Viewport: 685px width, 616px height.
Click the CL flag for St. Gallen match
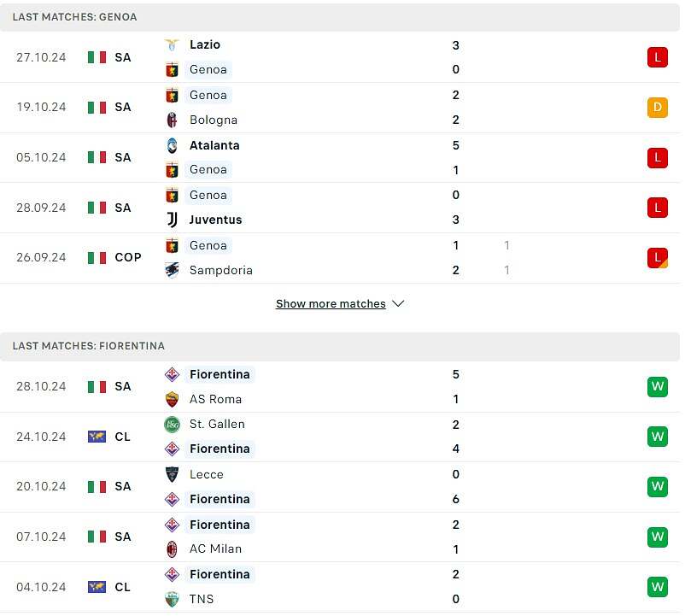pos(97,437)
